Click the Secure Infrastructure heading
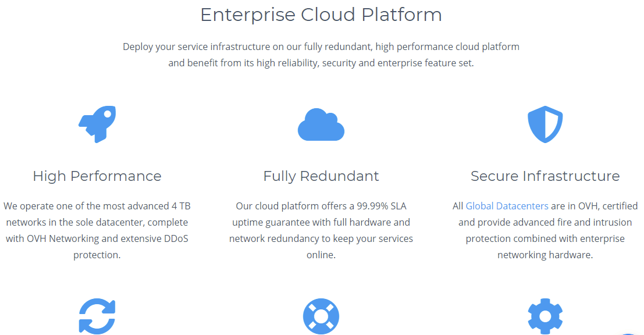Screen dimensions: 644x335 [x=545, y=176]
